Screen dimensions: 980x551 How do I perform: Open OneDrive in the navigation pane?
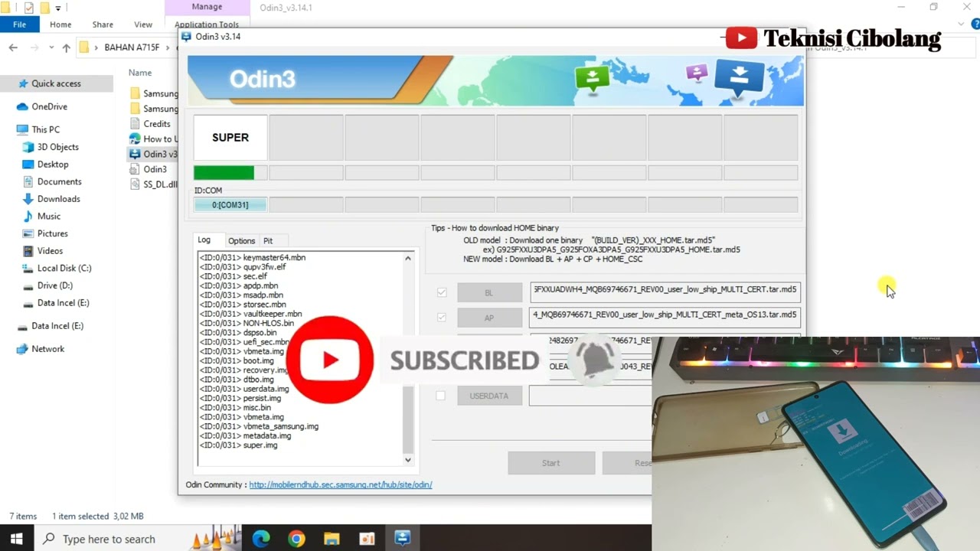pyautogui.click(x=49, y=106)
